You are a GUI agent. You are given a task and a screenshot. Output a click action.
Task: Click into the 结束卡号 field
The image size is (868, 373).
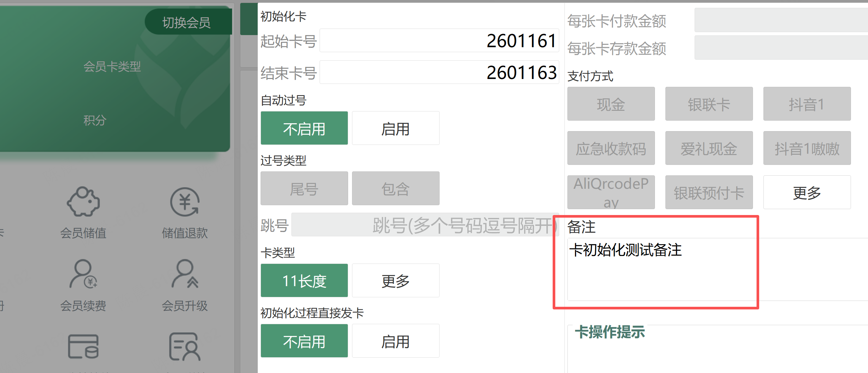pyautogui.click(x=439, y=72)
